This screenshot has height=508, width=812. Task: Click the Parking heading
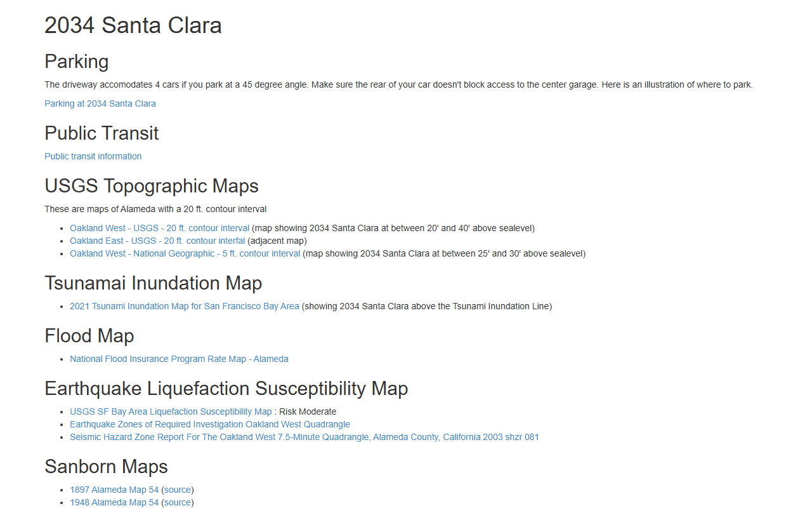pyautogui.click(x=77, y=62)
